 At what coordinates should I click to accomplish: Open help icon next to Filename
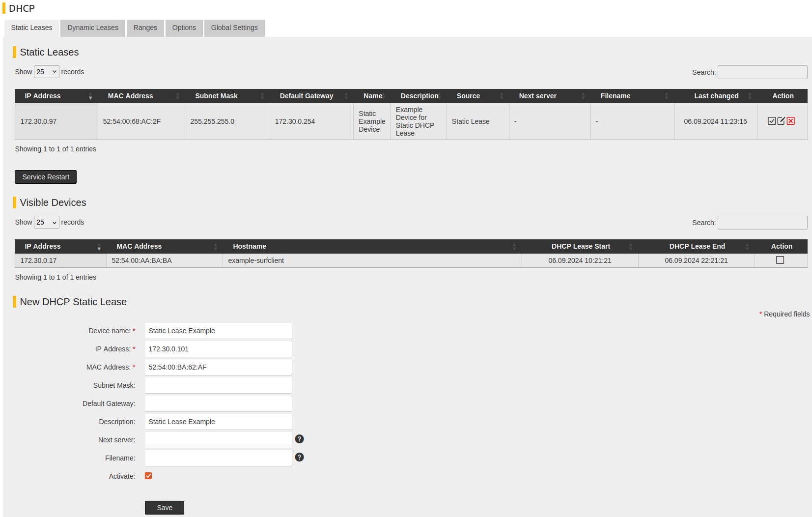pos(299,457)
